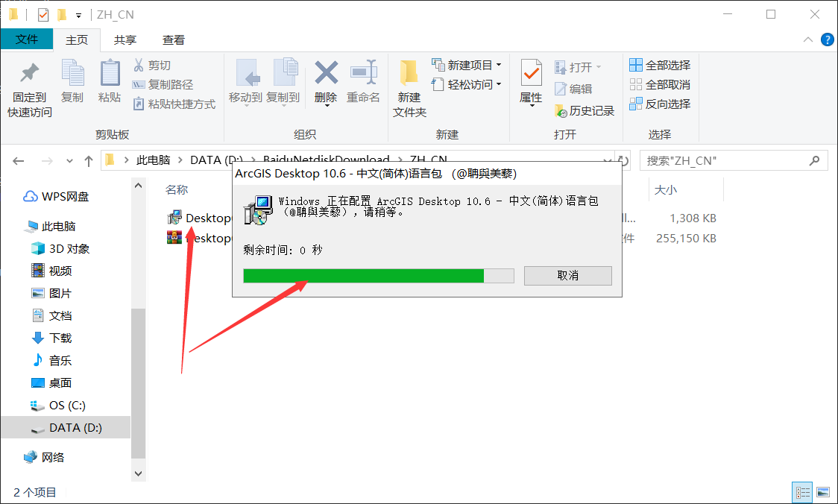Viewport: 838px width, 504px height.
Task: Switch to large thumbnails view toggle
Action: (823, 492)
